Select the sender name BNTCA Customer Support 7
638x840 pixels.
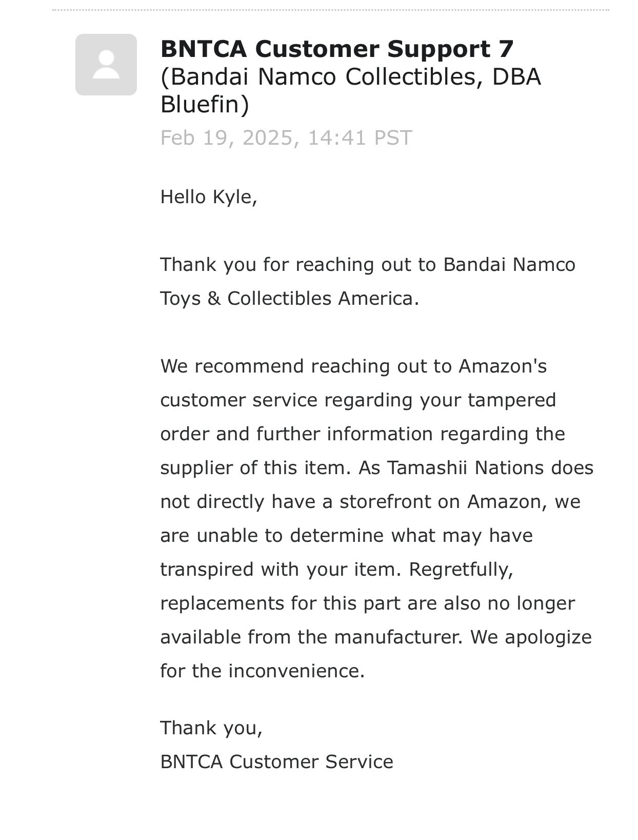337,49
